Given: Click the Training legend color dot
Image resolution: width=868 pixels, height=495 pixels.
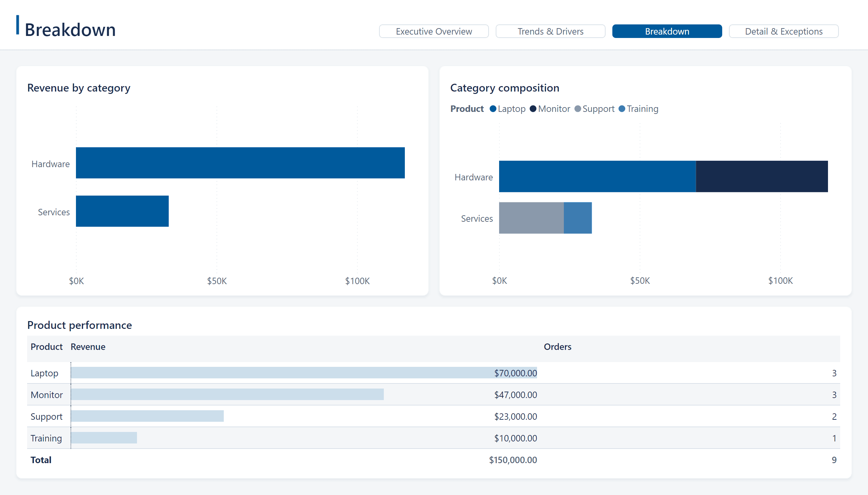Looking at the screenshot, I should point(622,109).
